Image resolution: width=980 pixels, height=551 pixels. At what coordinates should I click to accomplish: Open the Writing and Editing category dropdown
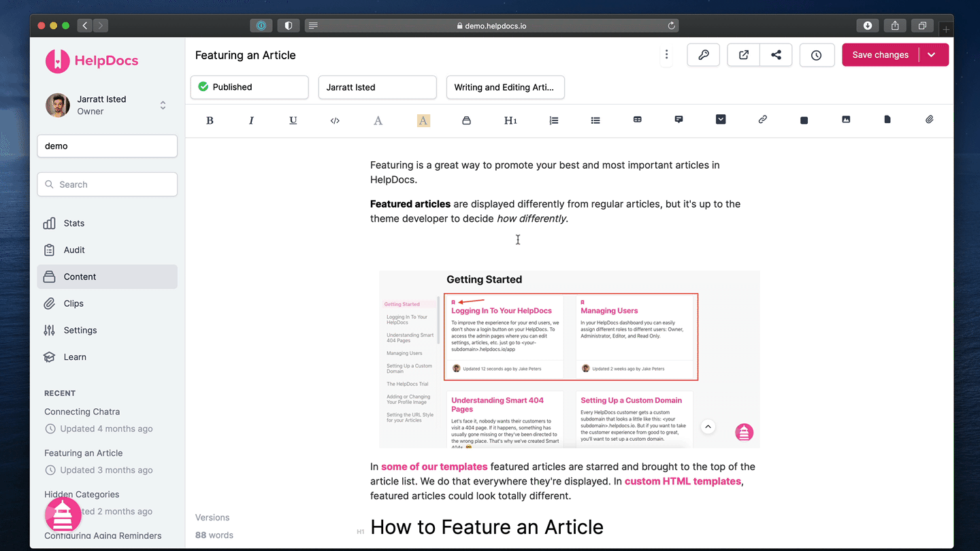click(505, 87)
